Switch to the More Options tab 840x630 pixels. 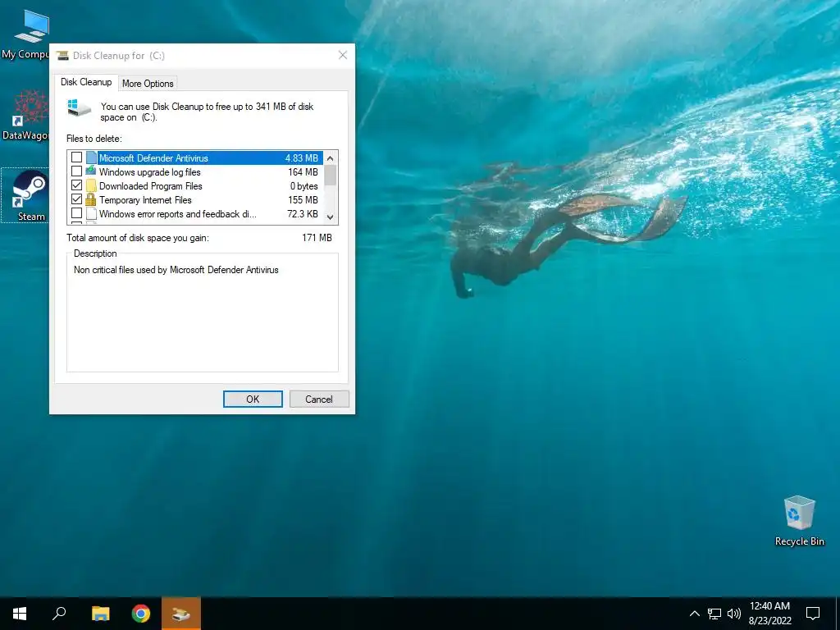148,84
